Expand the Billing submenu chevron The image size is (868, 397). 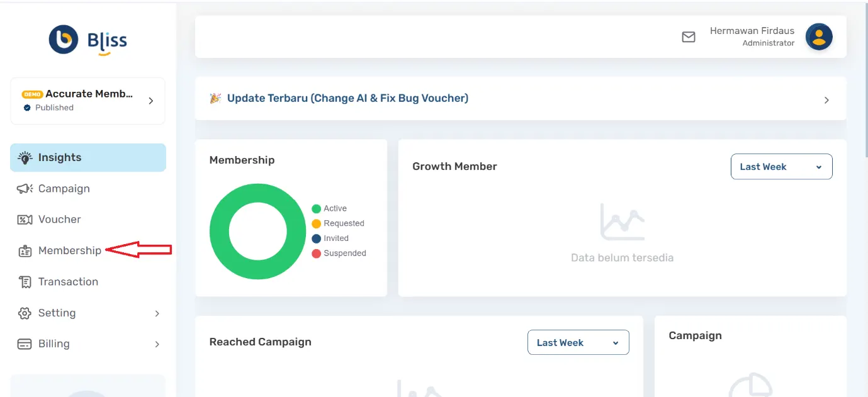(157, 344)
